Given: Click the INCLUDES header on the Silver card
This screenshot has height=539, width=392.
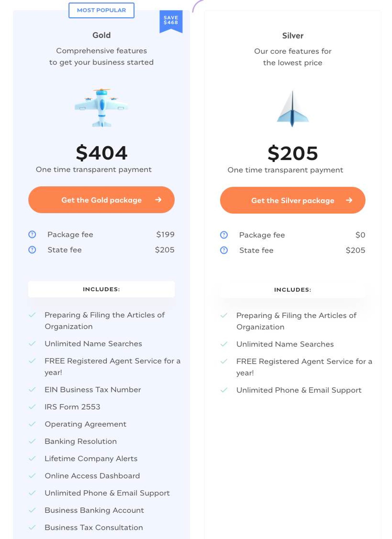Looking at the screenshot, I should click(292, 290).
